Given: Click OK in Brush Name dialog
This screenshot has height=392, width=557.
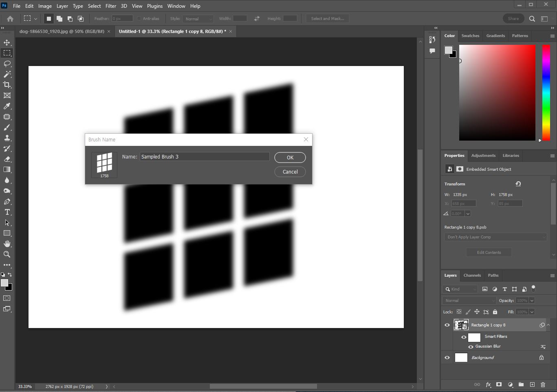Looking at the screenshot, I should point(290,157).
